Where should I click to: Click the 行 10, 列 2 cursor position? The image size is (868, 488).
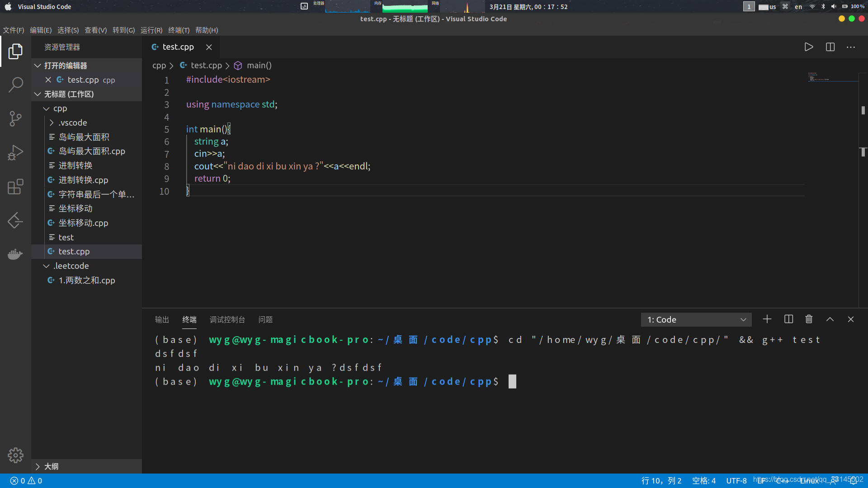(661, 481)
